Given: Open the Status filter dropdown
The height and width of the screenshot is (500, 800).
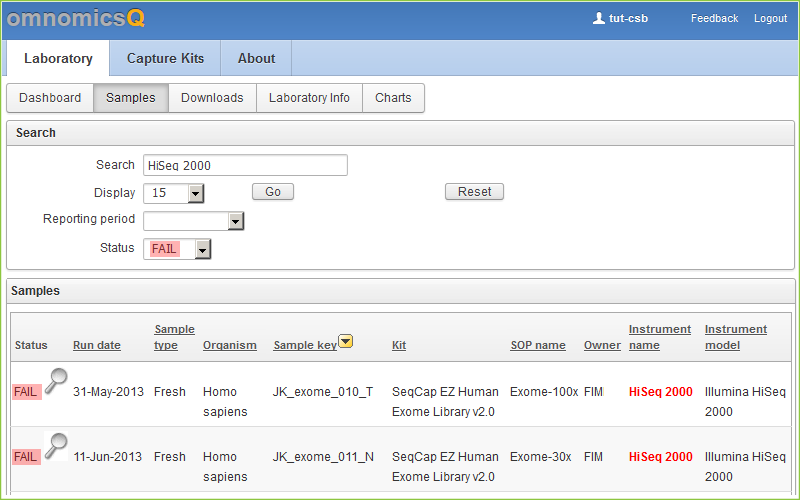Looking at the screenshot, I should (203, 250).
